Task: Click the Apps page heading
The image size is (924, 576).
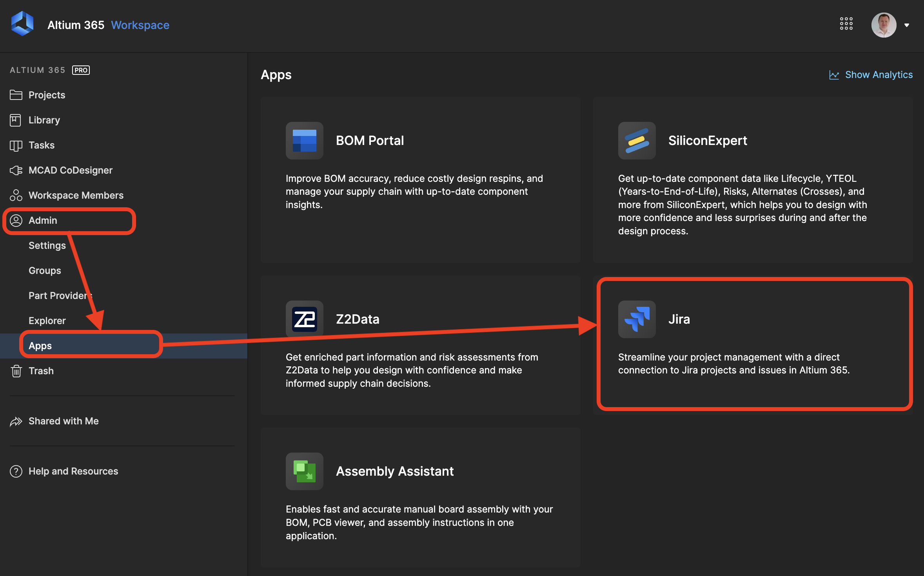Action: tap(276, 75)
